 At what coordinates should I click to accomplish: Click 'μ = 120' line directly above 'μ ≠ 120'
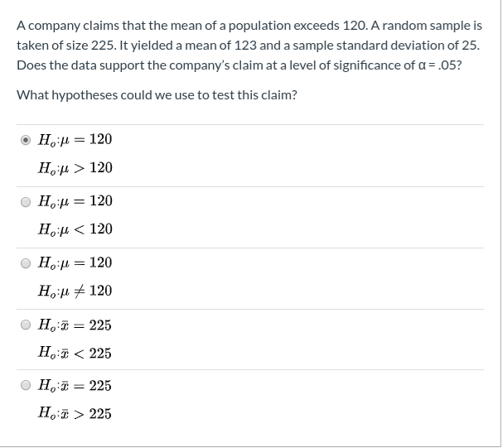tap(75, 263)
